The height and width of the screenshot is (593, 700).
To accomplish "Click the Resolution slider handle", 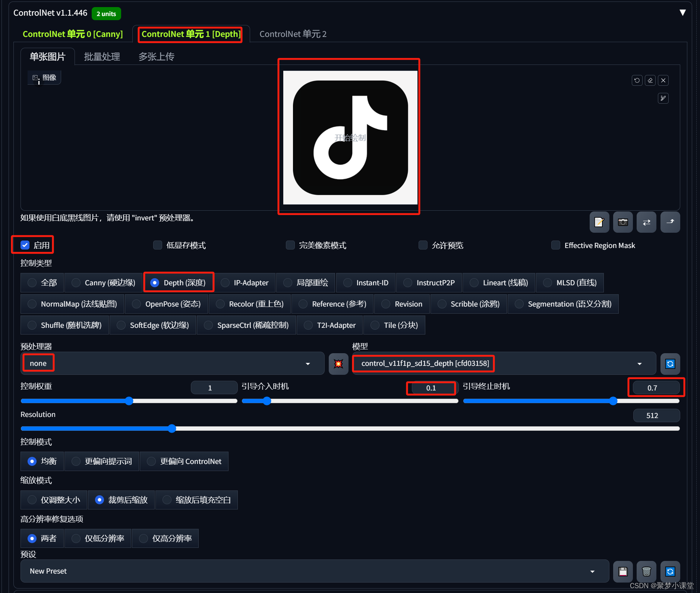I will pyautogui.click(x=172, y=429).
